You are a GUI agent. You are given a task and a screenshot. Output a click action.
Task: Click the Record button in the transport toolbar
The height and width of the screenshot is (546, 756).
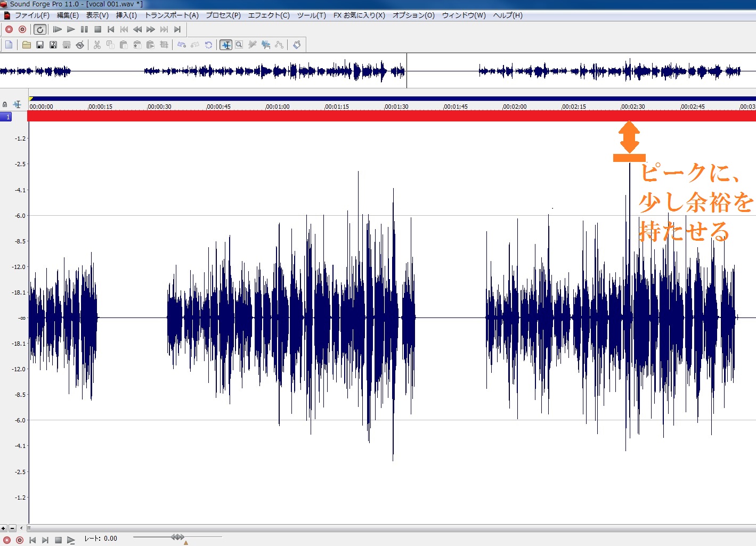tap(9, 29)
